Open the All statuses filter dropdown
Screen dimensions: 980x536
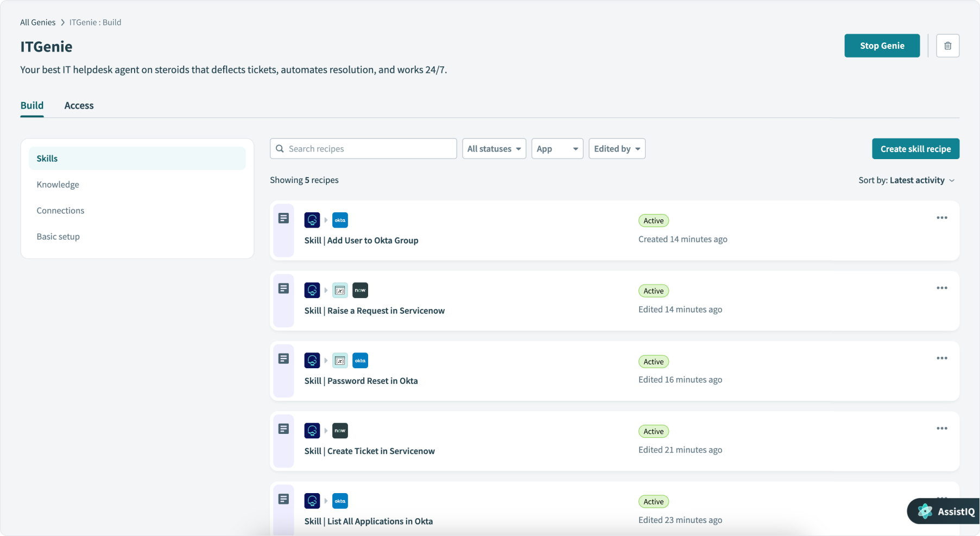pyautogui.click(x=494, y=148)
